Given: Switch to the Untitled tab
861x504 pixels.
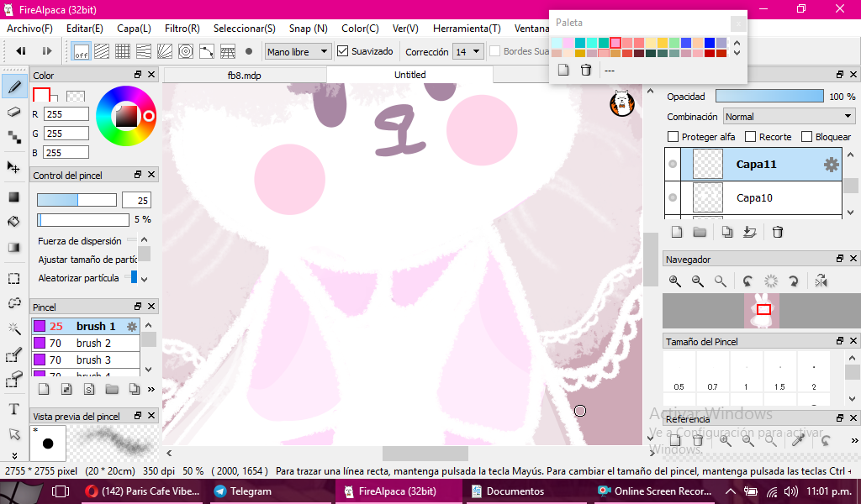Looking at the screenshot, I should click(x=409, y=75).
